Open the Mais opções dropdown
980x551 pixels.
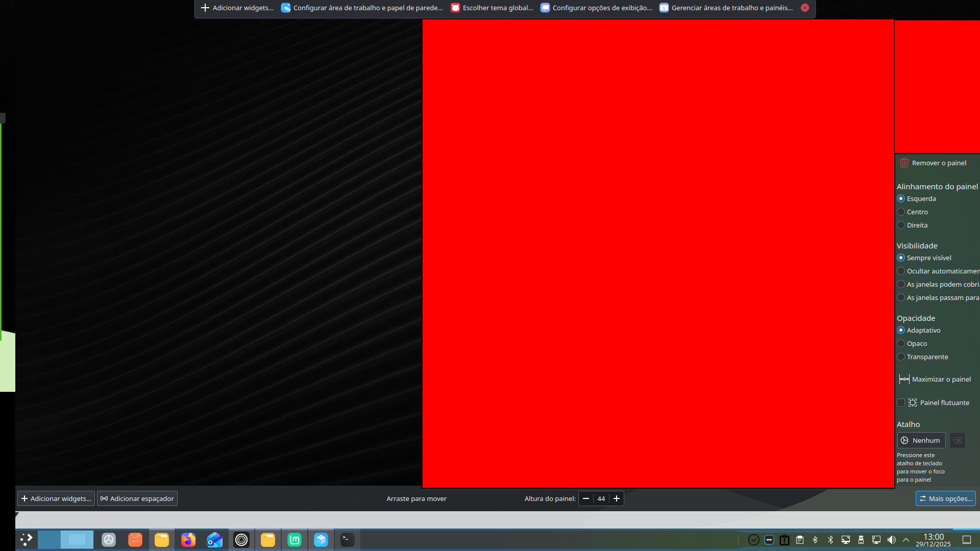coord(945,498)
